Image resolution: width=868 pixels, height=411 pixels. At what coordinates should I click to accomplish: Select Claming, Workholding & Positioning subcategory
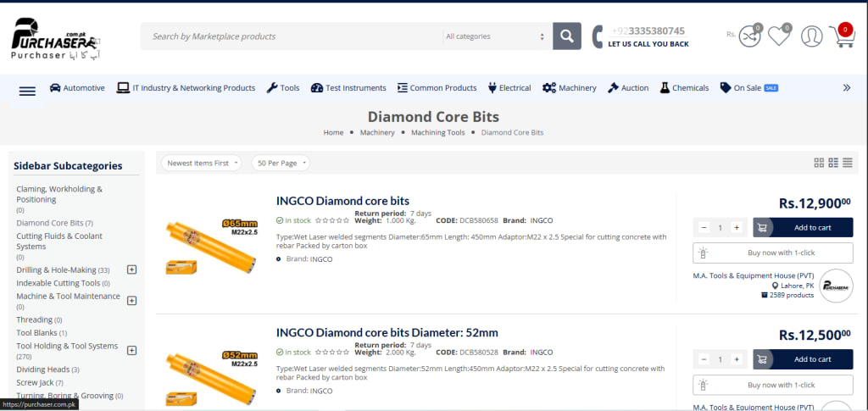pos(59,194)
